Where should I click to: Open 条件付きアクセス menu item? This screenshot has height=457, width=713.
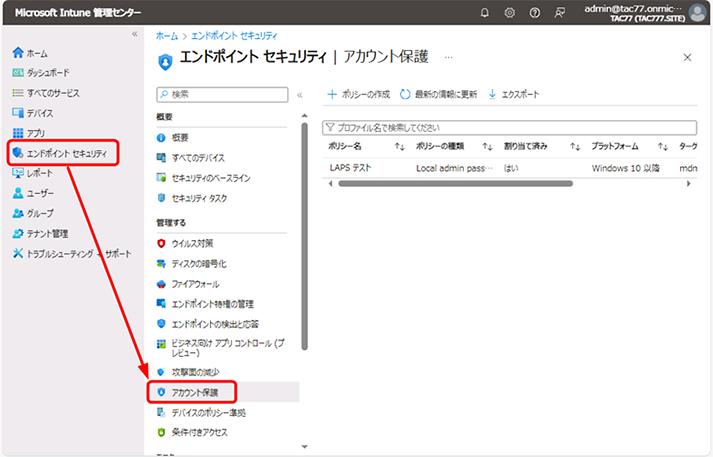click(200, 432)
